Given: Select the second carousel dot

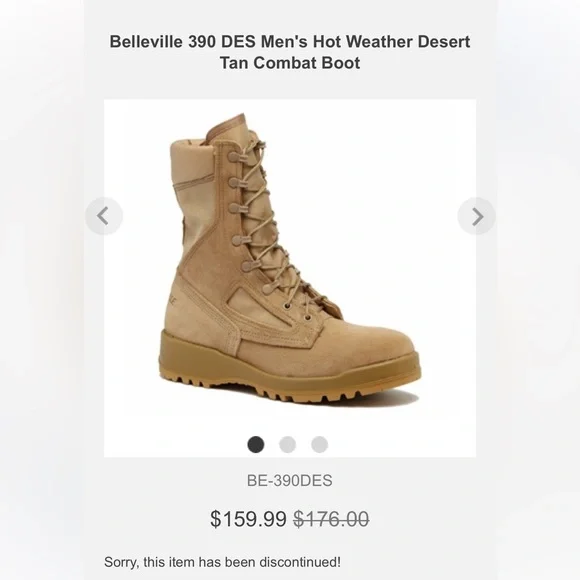Looking at the screenshot, I should 287,444.
